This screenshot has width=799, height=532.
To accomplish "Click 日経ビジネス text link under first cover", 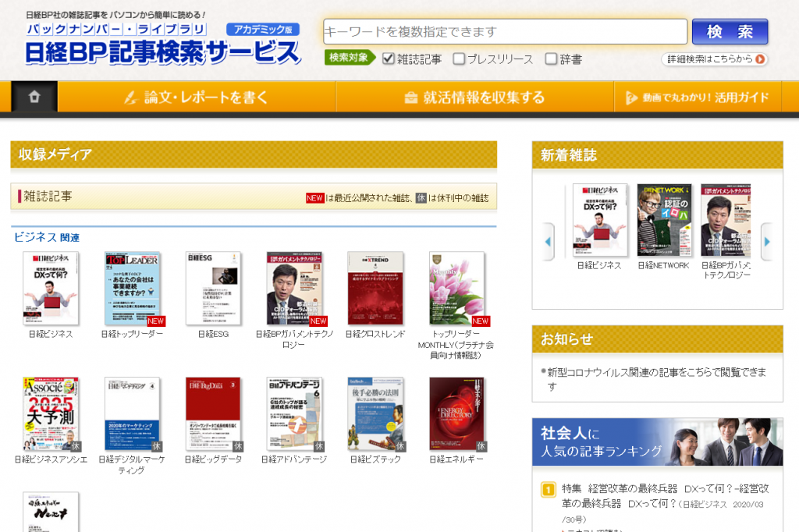I will (51, 334).
